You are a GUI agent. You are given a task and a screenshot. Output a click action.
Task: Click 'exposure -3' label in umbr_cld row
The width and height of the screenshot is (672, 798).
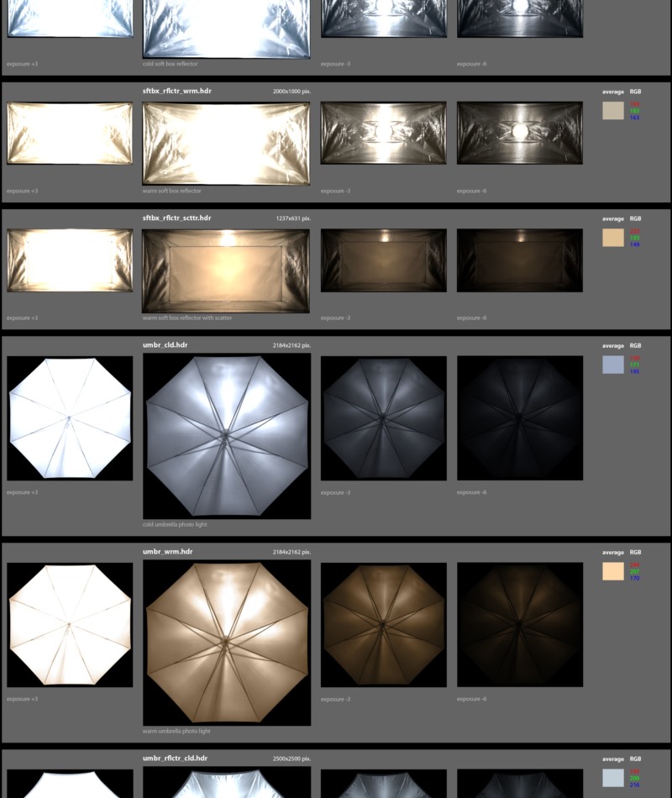coord(335,492)
